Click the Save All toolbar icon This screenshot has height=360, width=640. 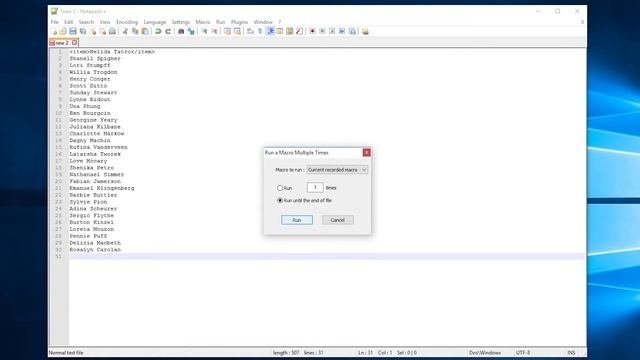click(x=83, y=31)
